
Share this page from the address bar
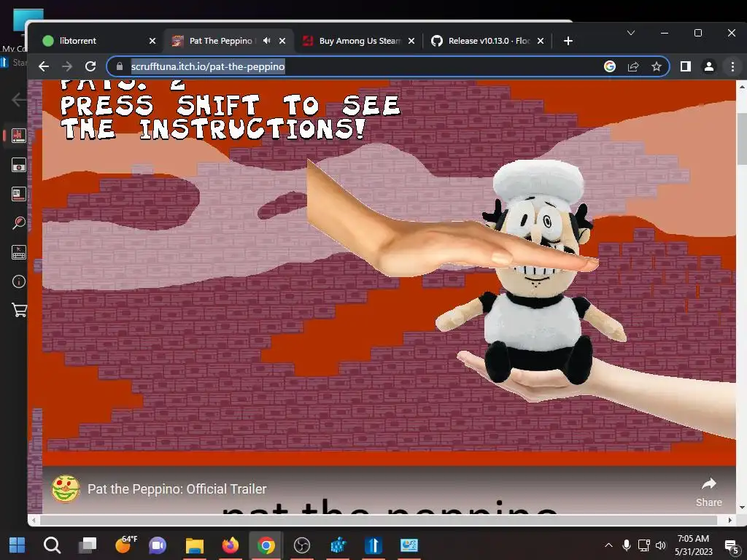click(x=633, y=66)
